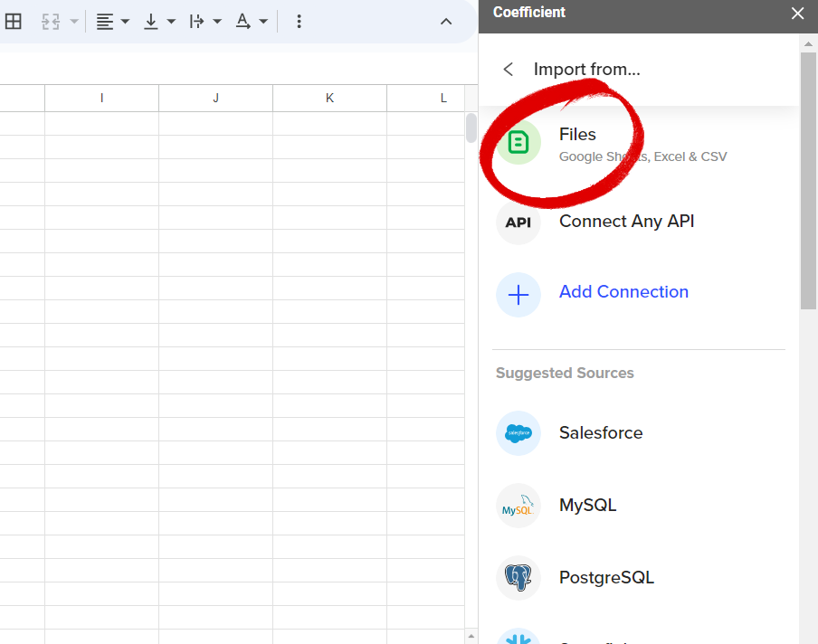Image resolution: width=818 pixels, height=644 pixels.
Task: Click the green Files icon
Action: (x=518, y=142)
